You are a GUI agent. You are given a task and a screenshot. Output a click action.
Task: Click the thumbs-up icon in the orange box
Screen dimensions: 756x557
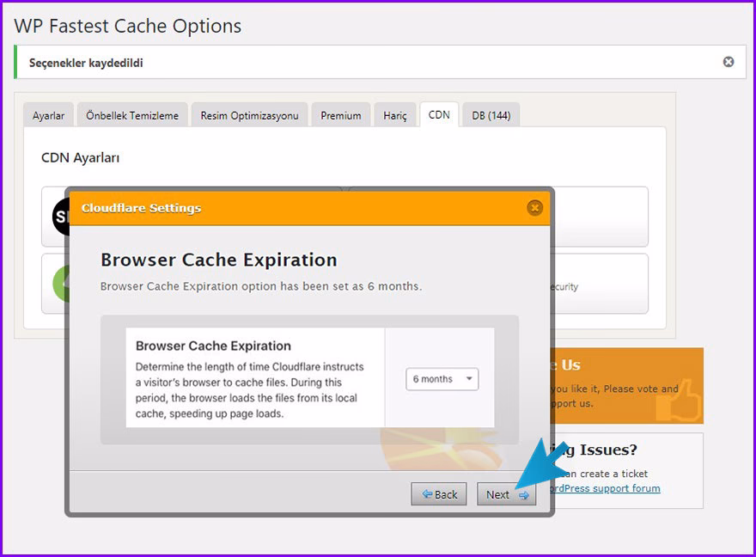click(x=679, y=401)
